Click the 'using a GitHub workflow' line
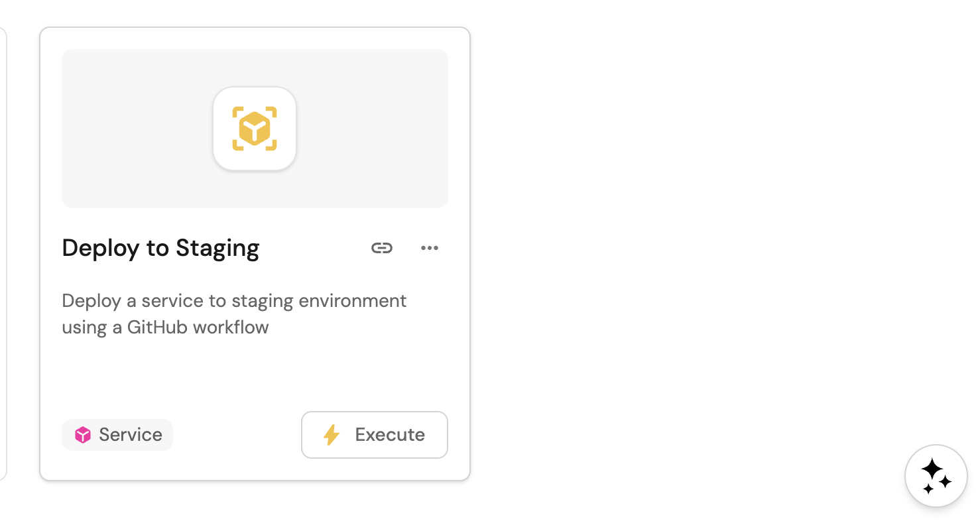Image resolution: width=980 pixels, height=529 pixels. (x=165, y=327)
